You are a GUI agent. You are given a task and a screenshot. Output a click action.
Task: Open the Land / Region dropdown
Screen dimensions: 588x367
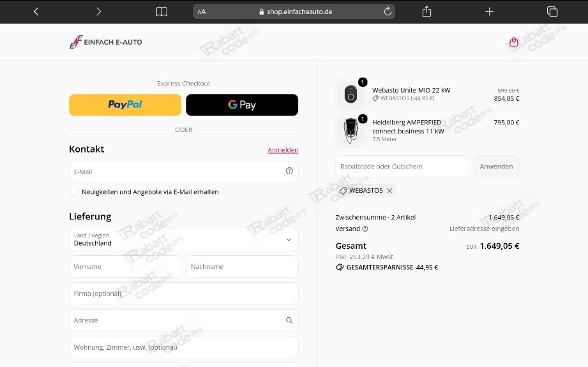click(x=184, y=239)
